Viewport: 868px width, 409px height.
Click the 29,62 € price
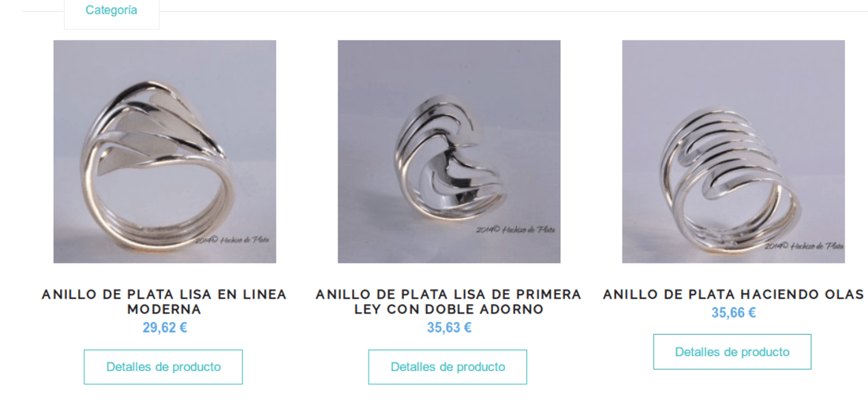click(x=164, y=328)
